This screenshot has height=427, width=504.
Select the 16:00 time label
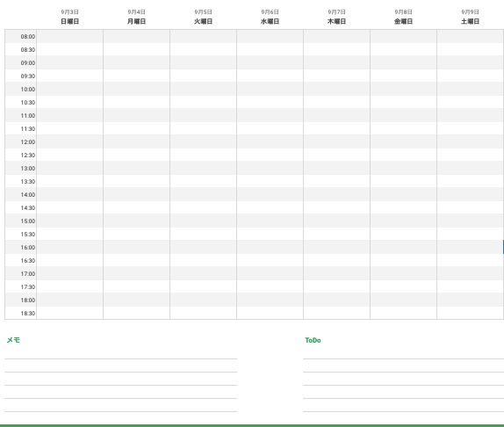[x=28, y=248]
